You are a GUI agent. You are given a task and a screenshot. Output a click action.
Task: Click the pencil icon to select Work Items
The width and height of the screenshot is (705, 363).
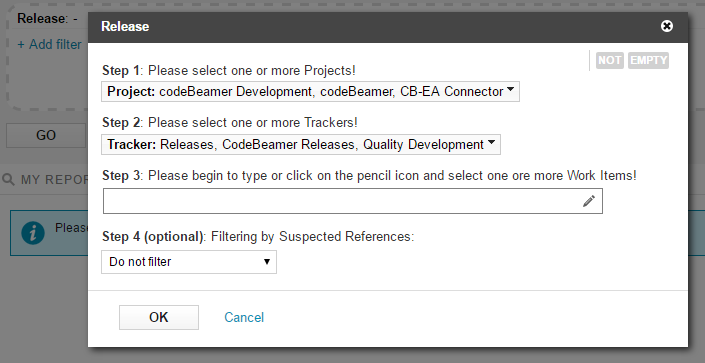pyautogui.click(x=589, y=201)
